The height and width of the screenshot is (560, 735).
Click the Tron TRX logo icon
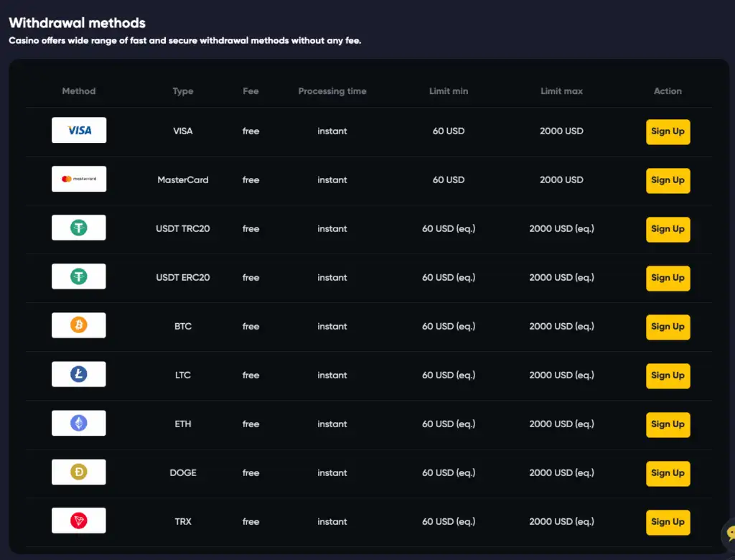coord(79,521)
